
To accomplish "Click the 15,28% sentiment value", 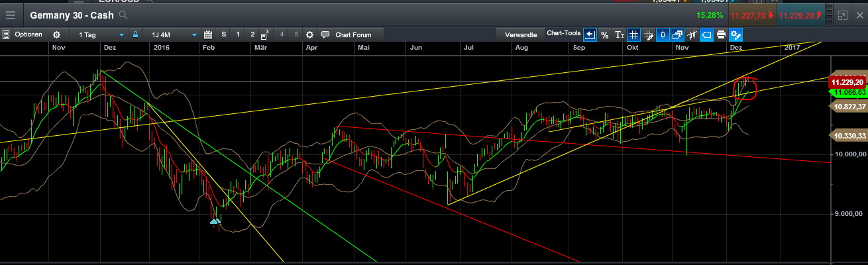I will click(x=710, y=15).
